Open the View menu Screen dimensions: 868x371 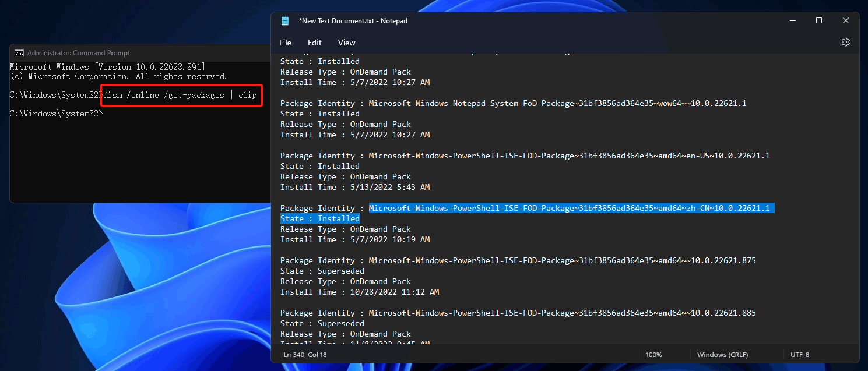(346, 42)
